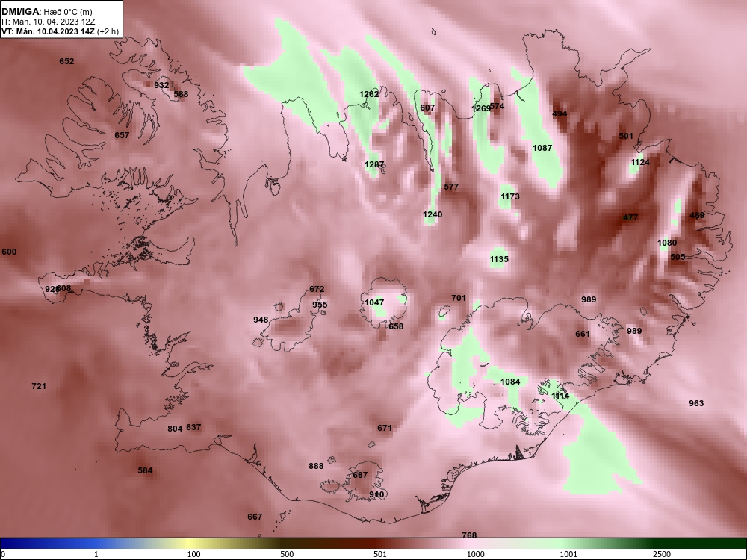Select the 910 value near the south coast
Viewport: 747px width, 560px height.
tap(376, 495)
